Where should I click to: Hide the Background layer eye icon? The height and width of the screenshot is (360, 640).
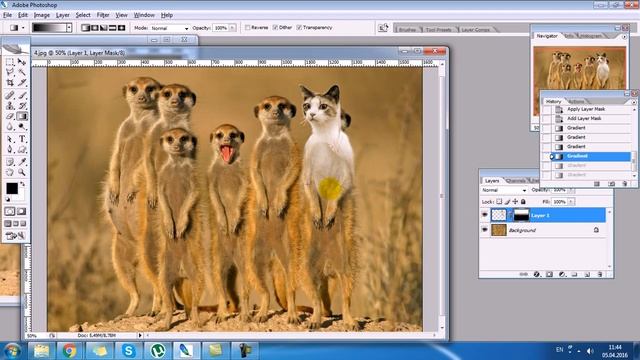[x=485, y=230]
